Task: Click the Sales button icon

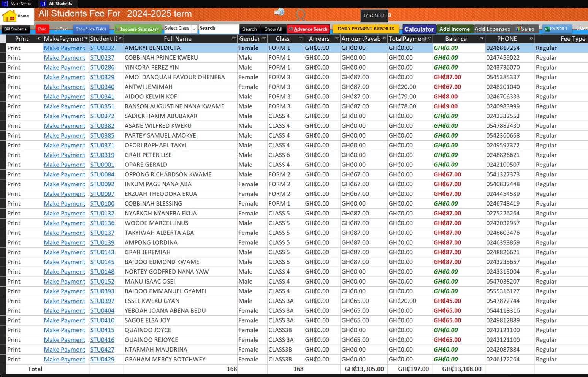Action: [x=525, y=29]
